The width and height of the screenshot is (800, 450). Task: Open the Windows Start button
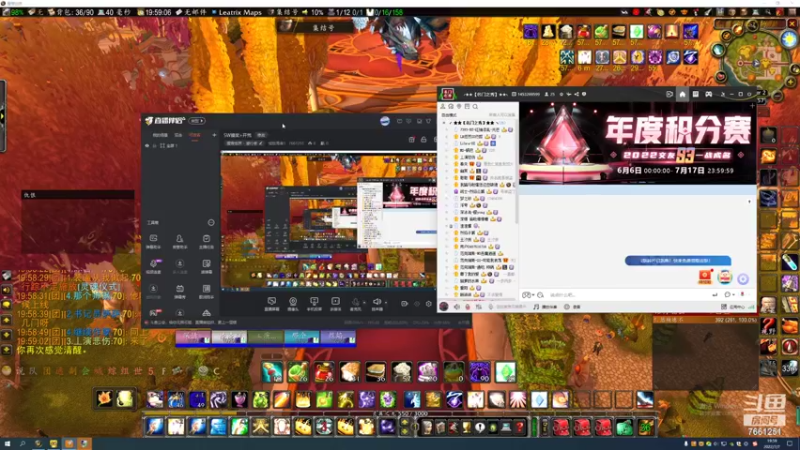click(x=7, y=444)
